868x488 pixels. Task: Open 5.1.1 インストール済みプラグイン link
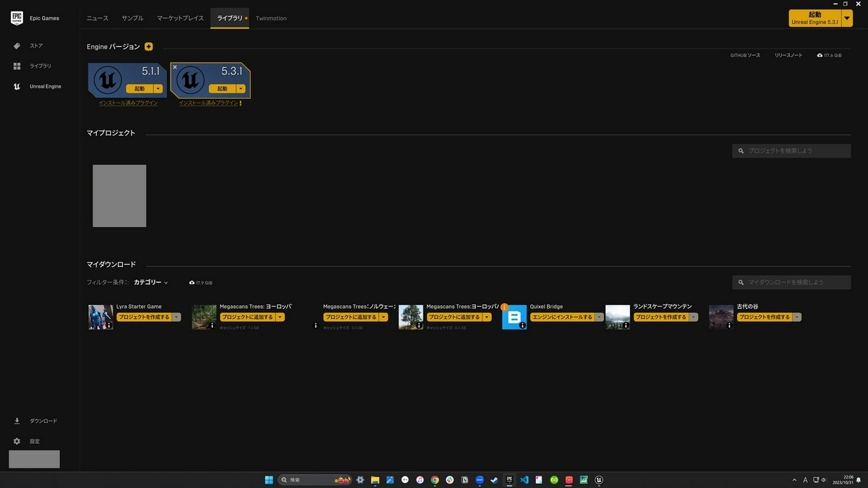pyautogui.click(x=128, y=103)
